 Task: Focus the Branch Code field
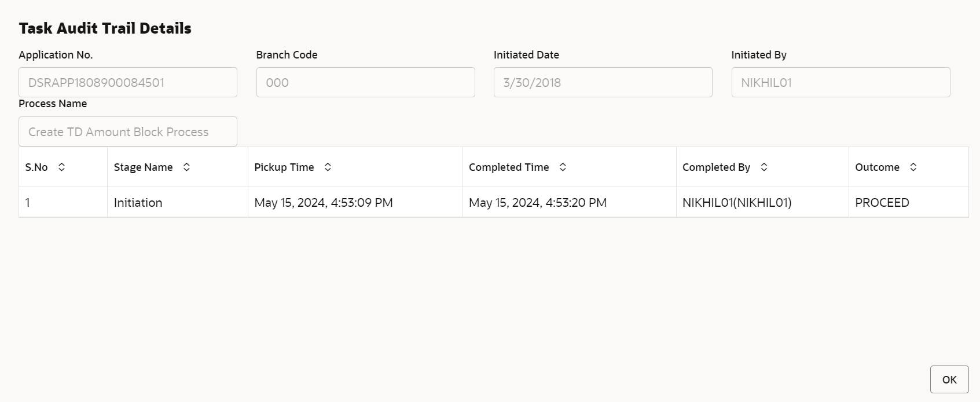365,82
